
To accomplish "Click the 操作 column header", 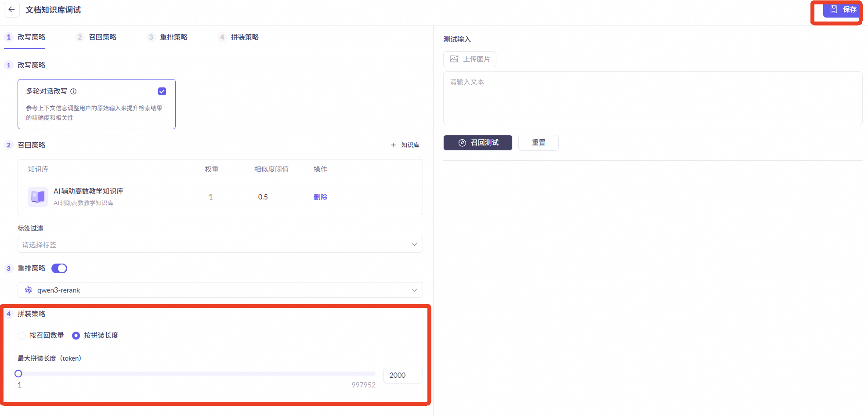I will 320,169.
